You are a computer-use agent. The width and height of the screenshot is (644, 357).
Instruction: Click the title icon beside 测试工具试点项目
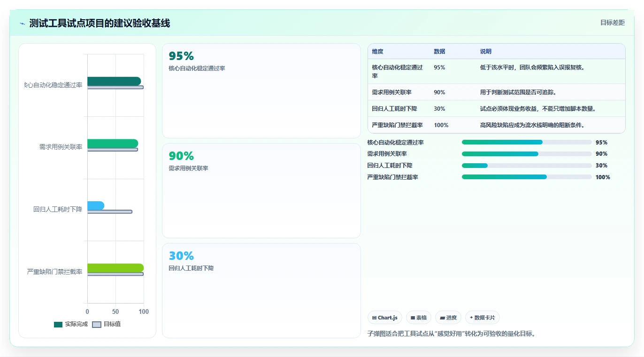click(23, 23)
